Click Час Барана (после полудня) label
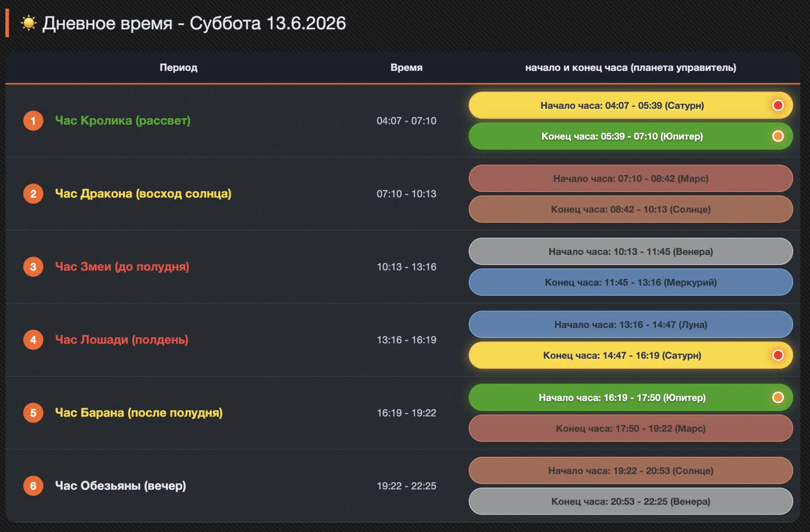810x532 pixels. click(139, 413)
